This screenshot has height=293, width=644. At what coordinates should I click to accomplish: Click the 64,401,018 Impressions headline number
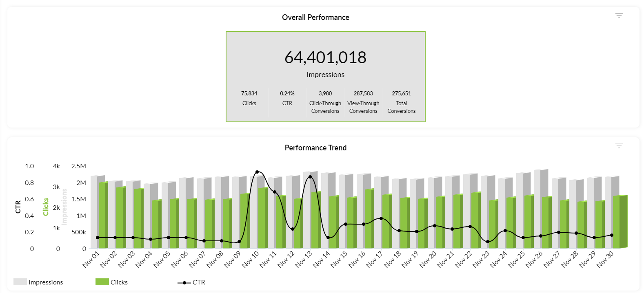(x=325, y=57)
